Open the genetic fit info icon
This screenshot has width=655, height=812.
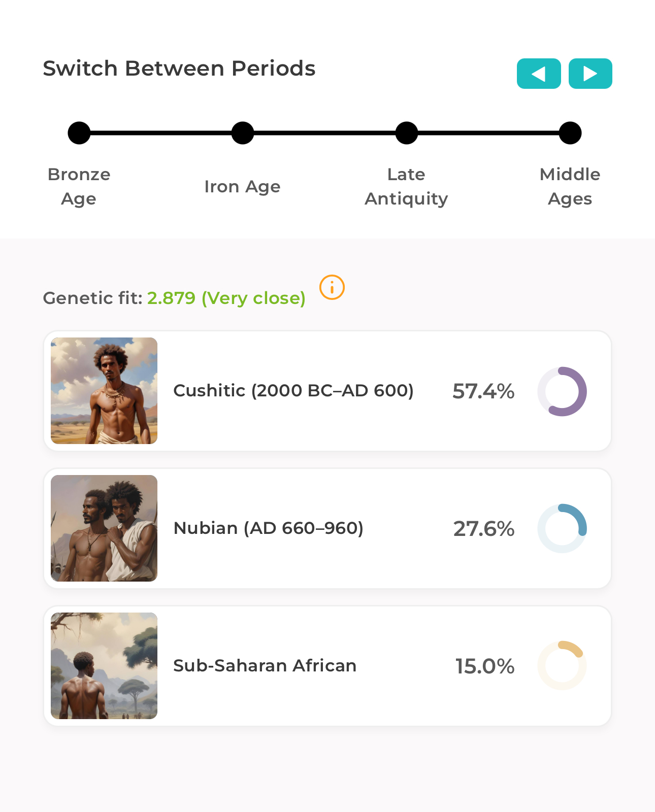[332, 287]
